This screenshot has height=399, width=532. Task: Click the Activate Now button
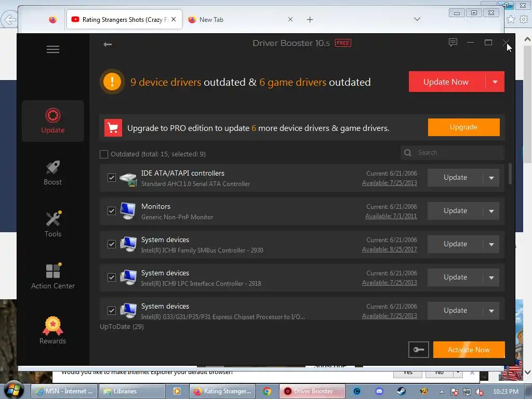click(469, 350)
